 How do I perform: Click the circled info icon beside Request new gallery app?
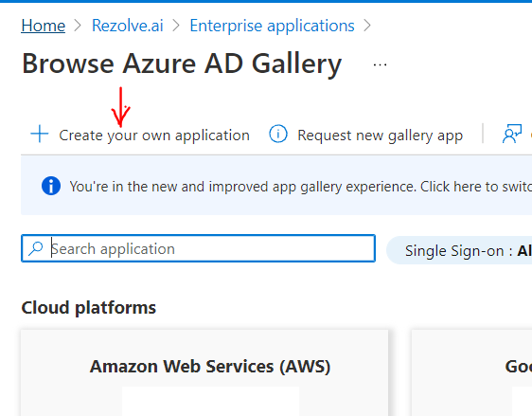click(x=278, y=134)
